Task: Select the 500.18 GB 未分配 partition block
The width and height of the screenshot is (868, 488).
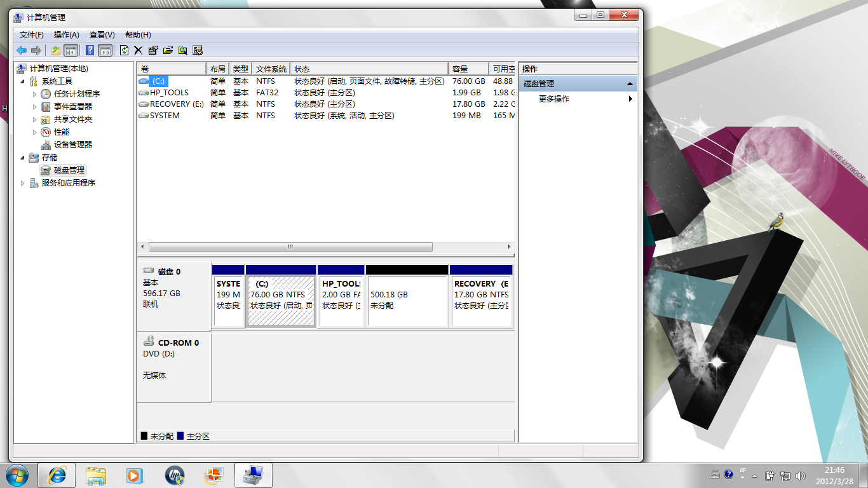Action: (x=407, y=301)
